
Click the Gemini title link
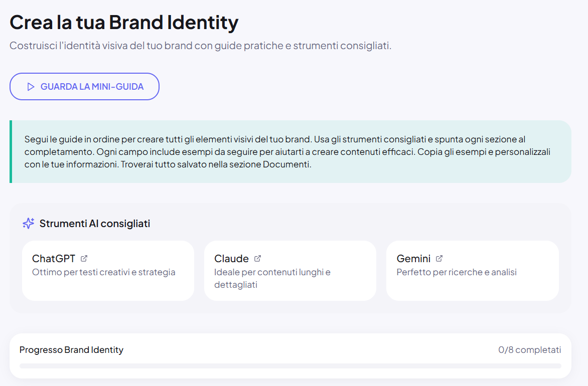point(413,259)
